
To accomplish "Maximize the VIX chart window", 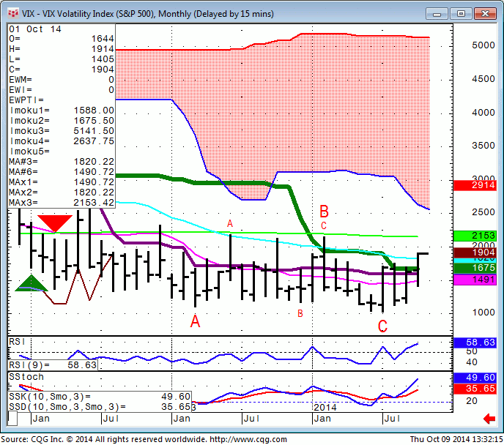I will (461, 14).
